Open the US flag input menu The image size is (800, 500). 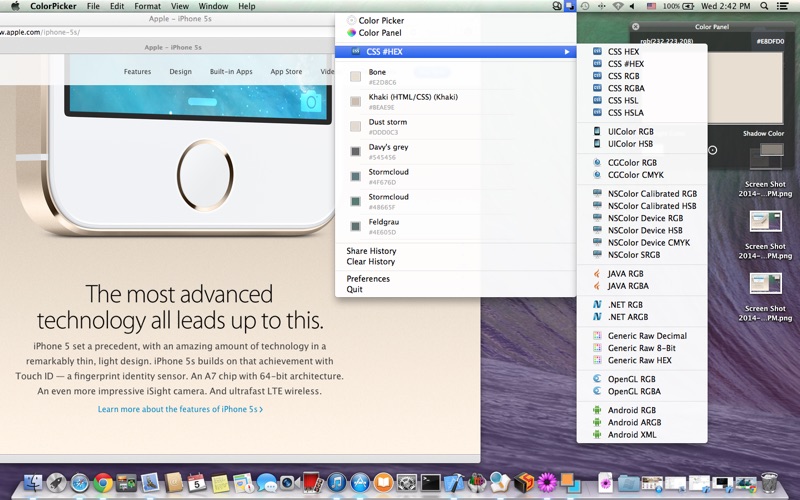[652, 6]
